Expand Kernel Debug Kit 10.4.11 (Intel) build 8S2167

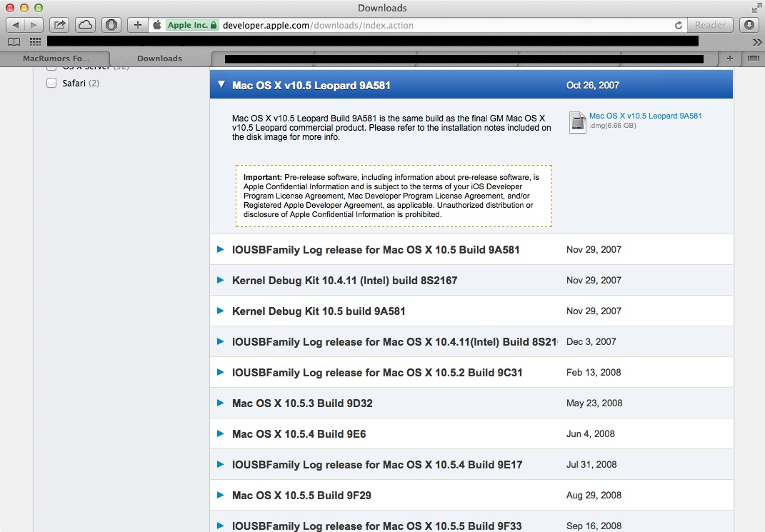(x=221, y=280)
